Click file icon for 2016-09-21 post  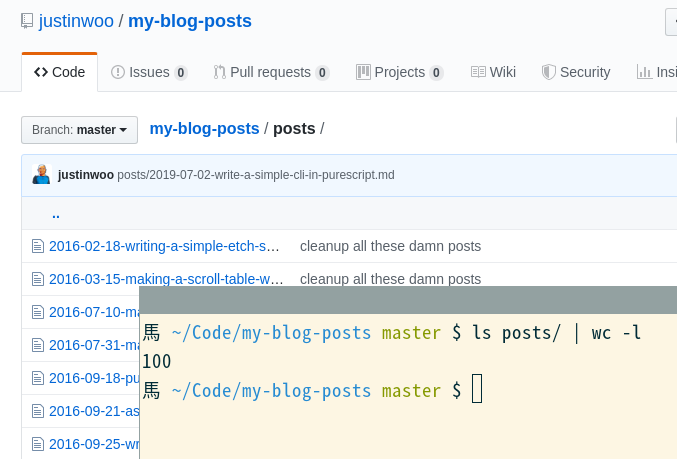tap(38, 411)
